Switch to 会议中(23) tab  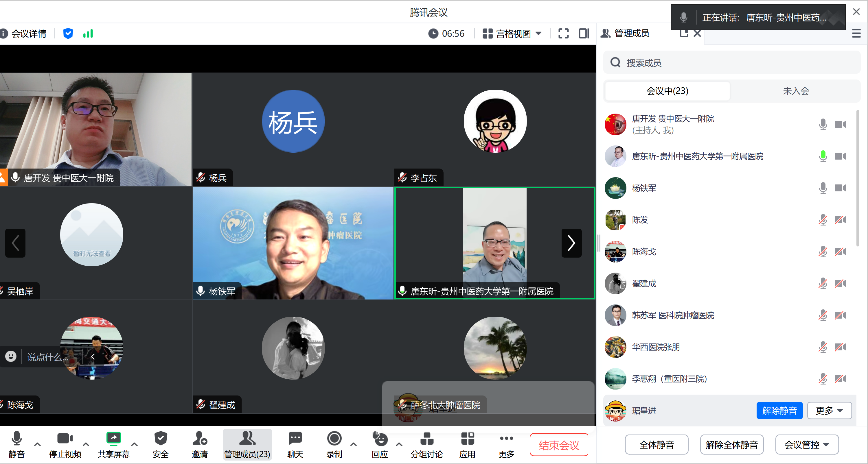coord(667,91)
